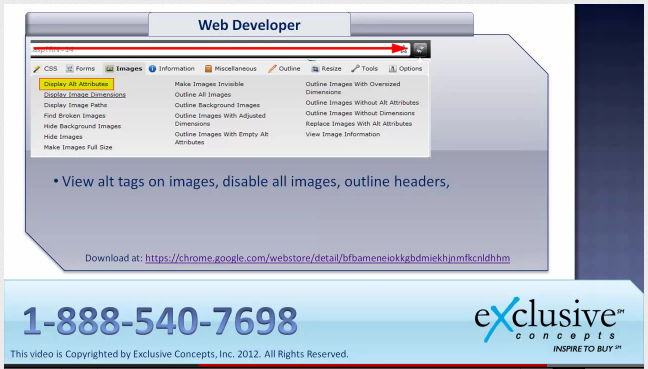Open the Tools wrench tab
The height and width of the screenshot is (369, 648).
pyautogui.click(x=364, y=69)
